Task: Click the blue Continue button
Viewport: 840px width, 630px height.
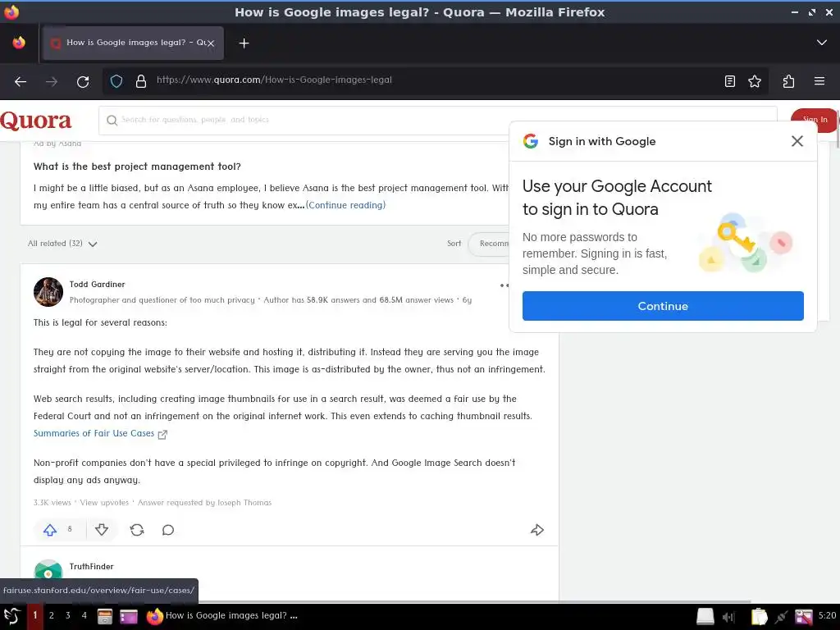Action: 663,306
